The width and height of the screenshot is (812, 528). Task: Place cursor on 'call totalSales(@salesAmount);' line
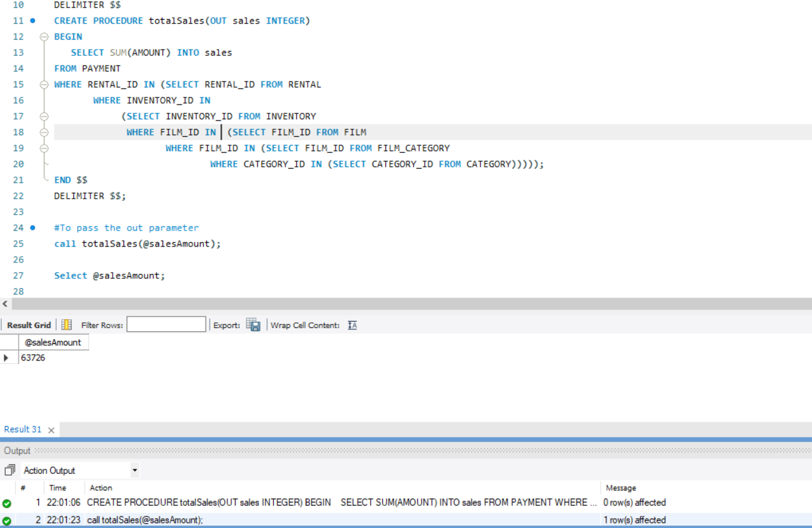tap(138, 244)
